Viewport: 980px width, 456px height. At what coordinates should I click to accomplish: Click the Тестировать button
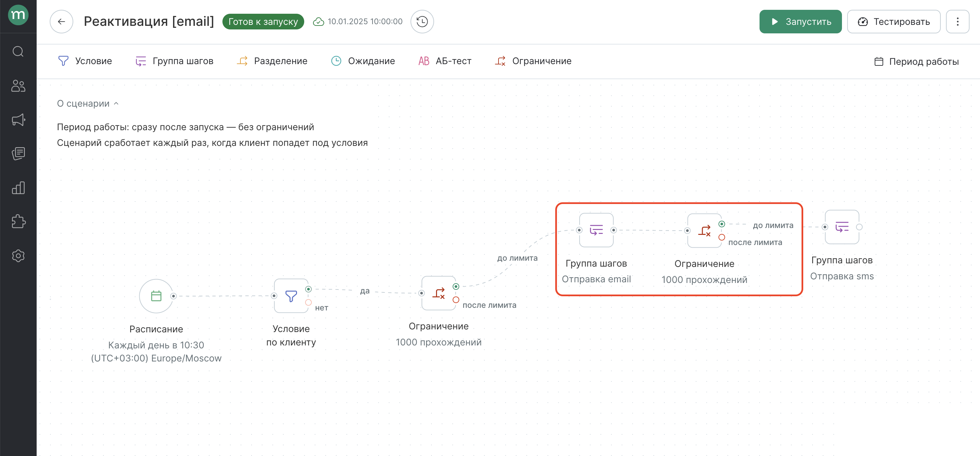point(893,22)
